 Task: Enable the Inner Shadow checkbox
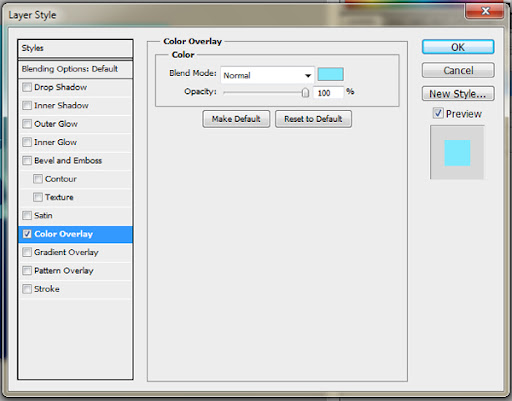[x=27, y=106]
